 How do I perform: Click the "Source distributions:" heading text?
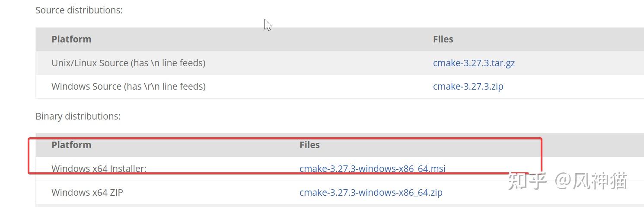(x=79, y=10)
